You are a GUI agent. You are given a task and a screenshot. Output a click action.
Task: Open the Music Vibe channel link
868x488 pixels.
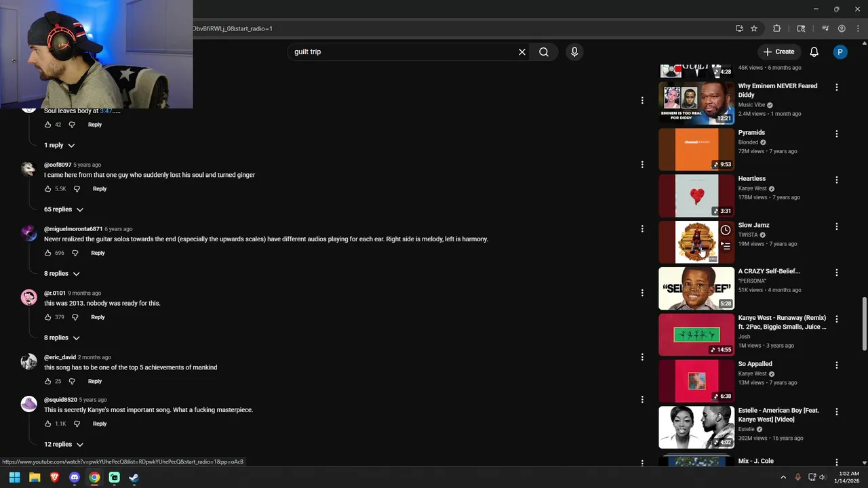pos(751,105)
